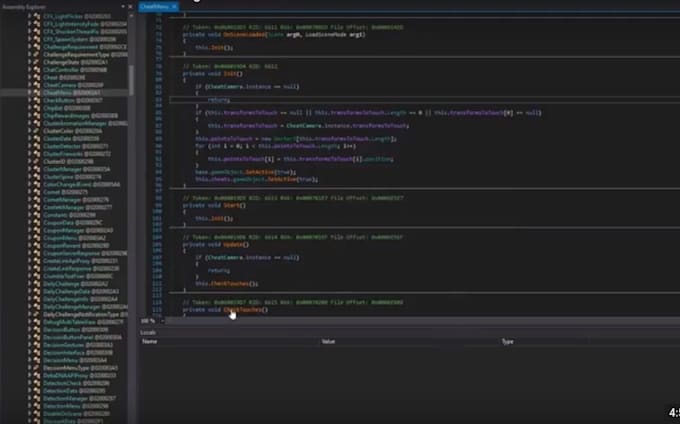
Task: Expand the CFX_LightFlicker tree node
Action: [x=29, y=16]
